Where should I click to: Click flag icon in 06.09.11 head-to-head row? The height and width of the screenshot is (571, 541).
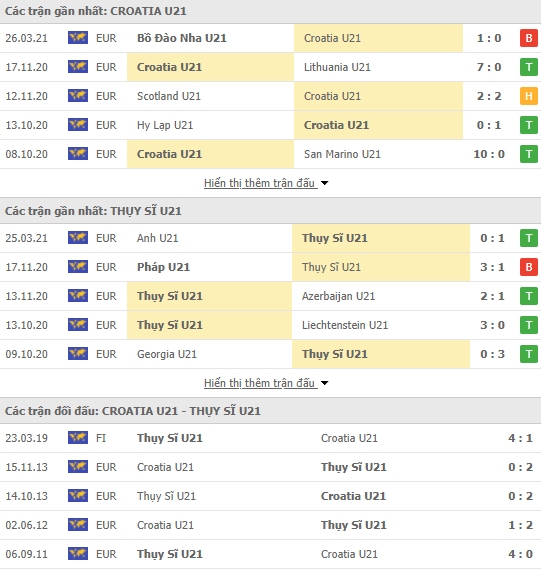78,554
